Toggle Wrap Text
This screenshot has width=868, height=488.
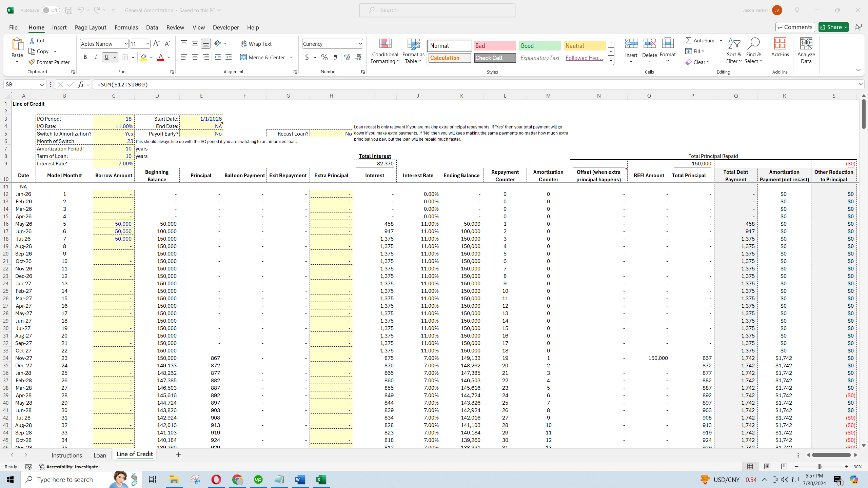[x=256, y=44]
